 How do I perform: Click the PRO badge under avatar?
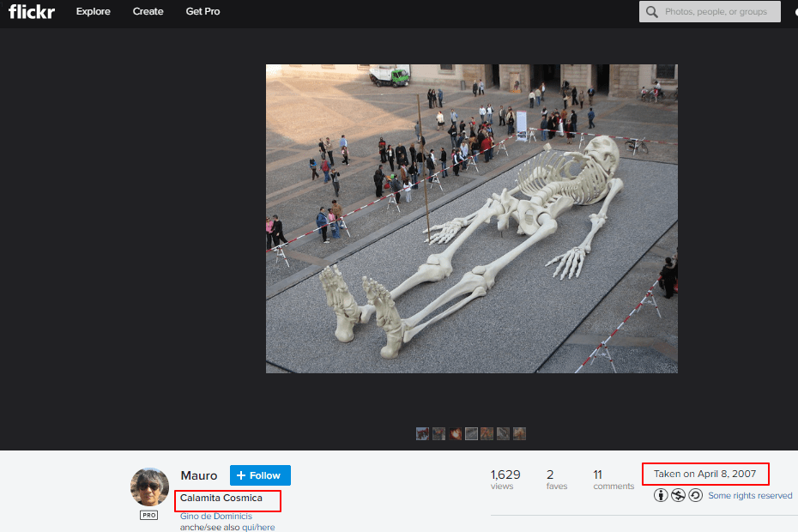[149, 515]
